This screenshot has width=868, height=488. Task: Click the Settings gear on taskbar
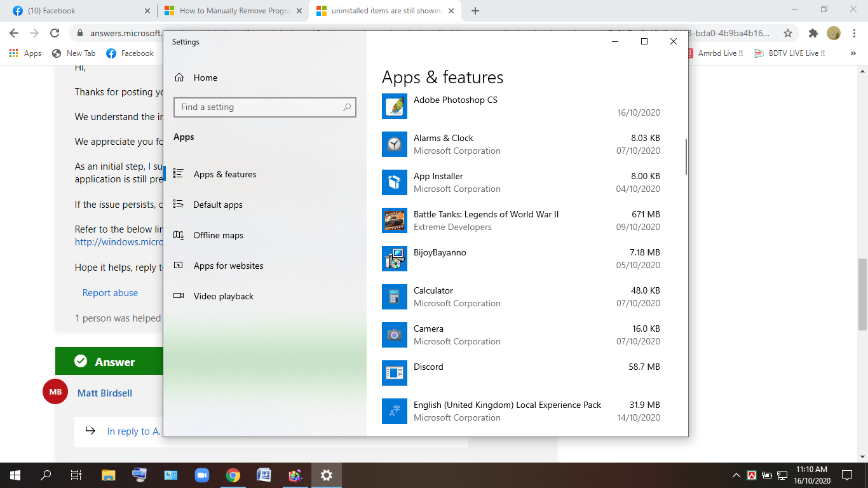(x=327, y=475)
